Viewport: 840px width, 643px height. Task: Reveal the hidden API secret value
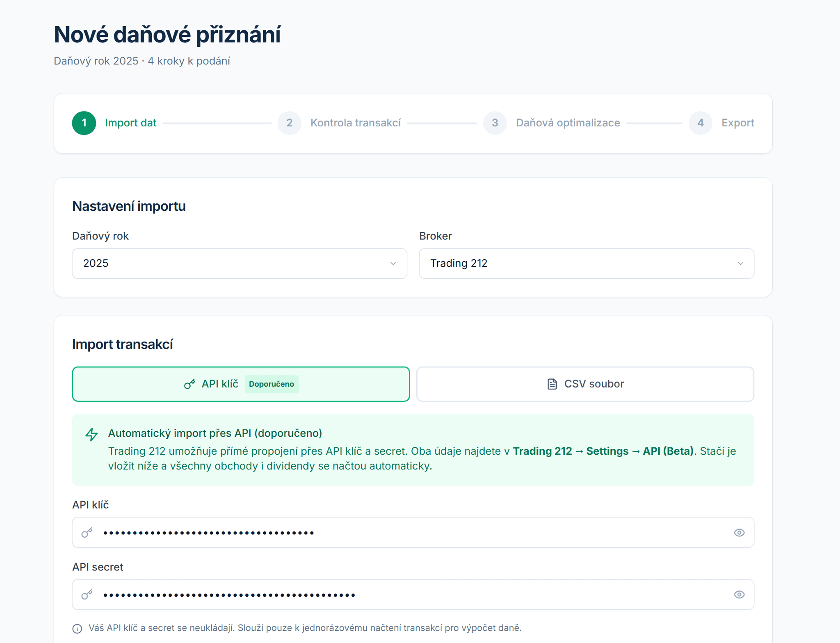pyautogui.click(x=739, y=595)
